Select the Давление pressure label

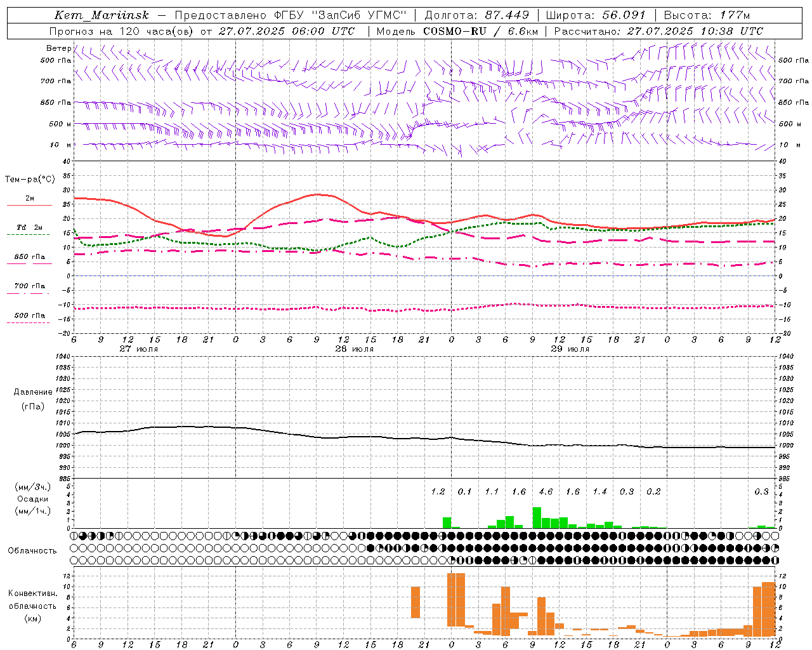[x=33, y=392]
